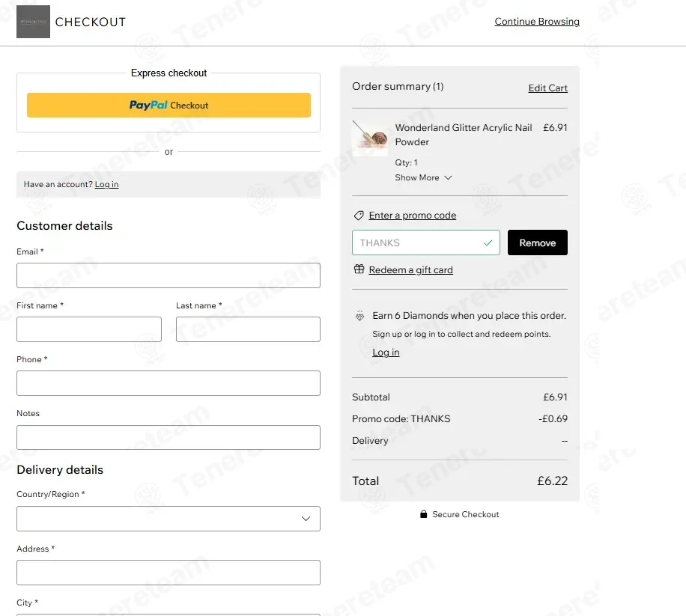Remove the THANKS promo code
This screenshot has width=686, height=616.
537,243
